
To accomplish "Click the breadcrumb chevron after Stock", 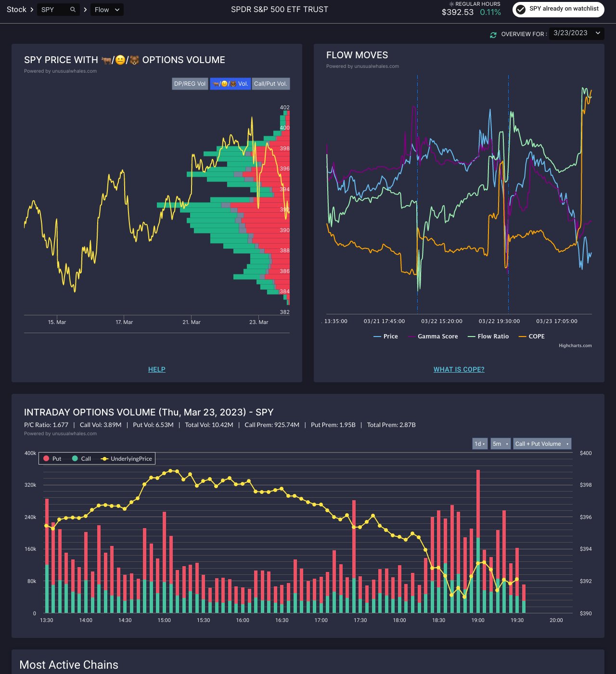I will tap(32, 10).
